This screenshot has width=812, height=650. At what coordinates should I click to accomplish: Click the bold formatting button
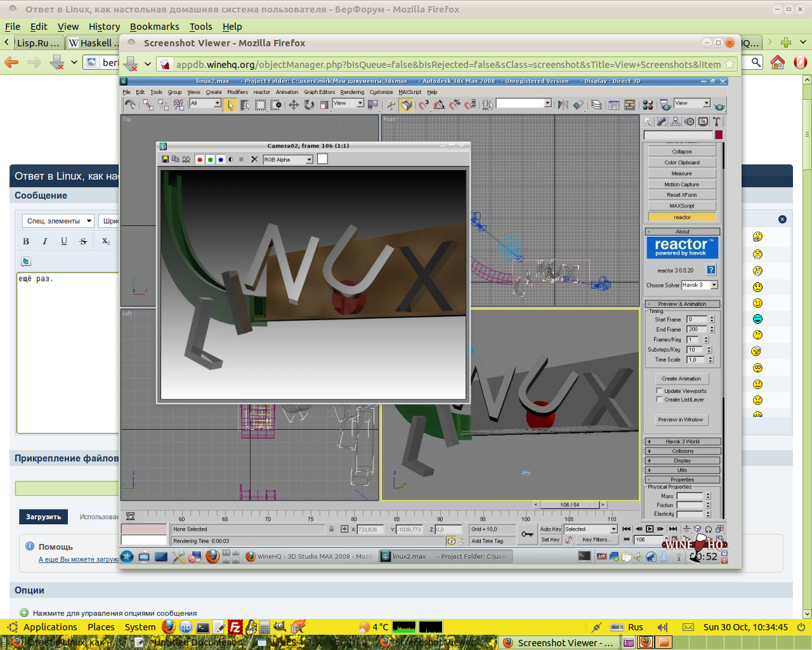click(26, 241)
